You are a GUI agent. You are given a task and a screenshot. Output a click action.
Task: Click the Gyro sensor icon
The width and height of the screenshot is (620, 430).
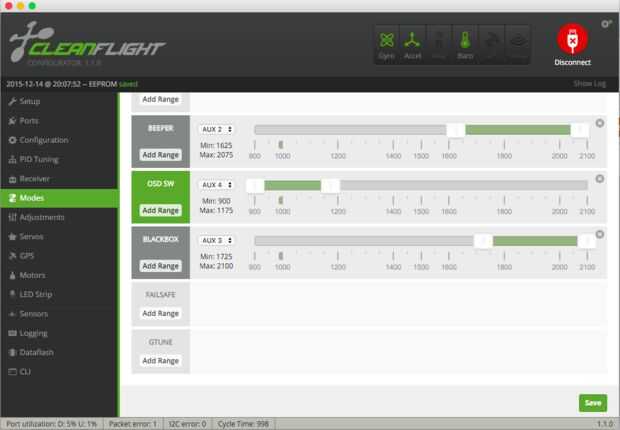[x=387, y=44]
